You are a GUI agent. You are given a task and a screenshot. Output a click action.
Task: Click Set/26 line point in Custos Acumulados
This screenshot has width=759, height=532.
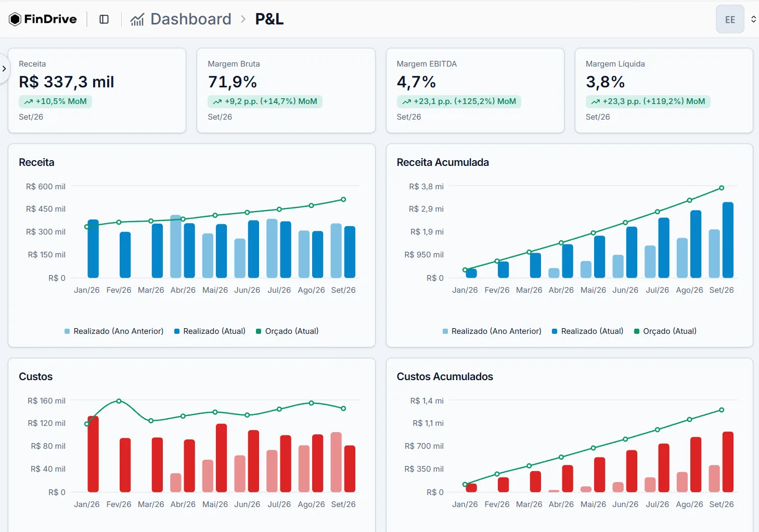tap(722, 410)
